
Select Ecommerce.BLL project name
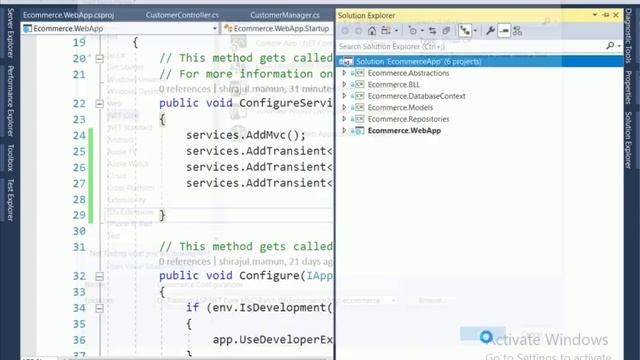393,84
